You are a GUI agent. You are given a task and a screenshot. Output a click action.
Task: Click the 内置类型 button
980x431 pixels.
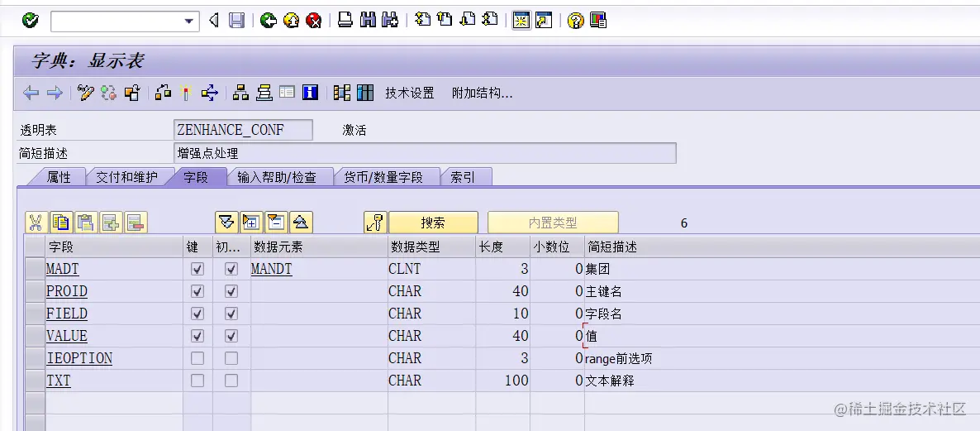pyautogui.click(x=553, y=223)
